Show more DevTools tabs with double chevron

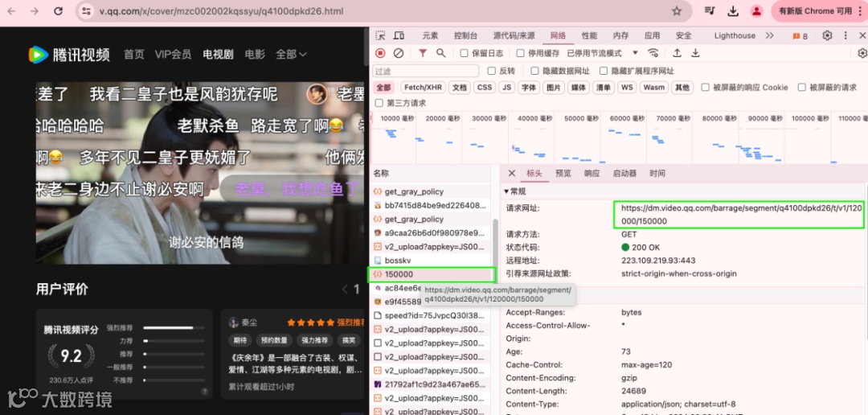[x=769, y=35]
